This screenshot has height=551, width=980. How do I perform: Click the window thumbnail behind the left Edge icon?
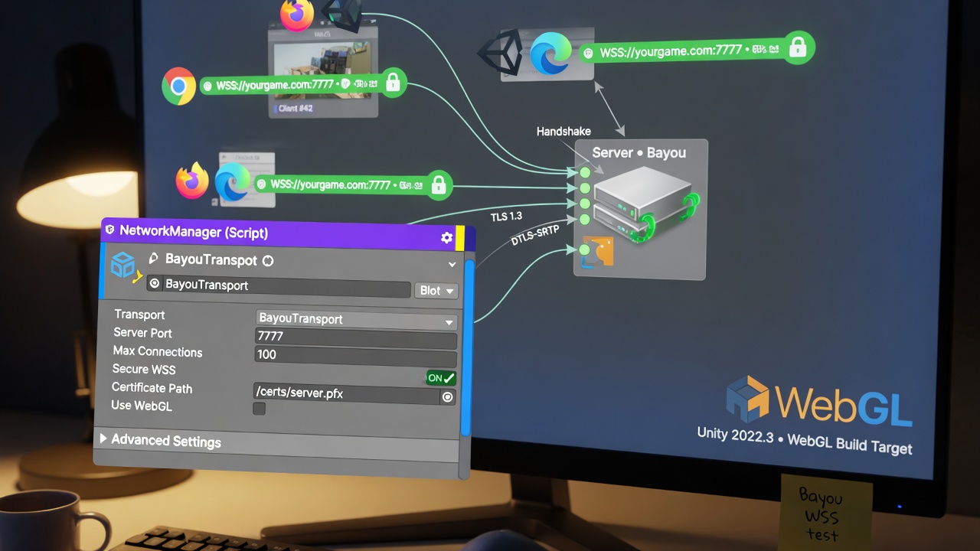click(x=247, y=178)
